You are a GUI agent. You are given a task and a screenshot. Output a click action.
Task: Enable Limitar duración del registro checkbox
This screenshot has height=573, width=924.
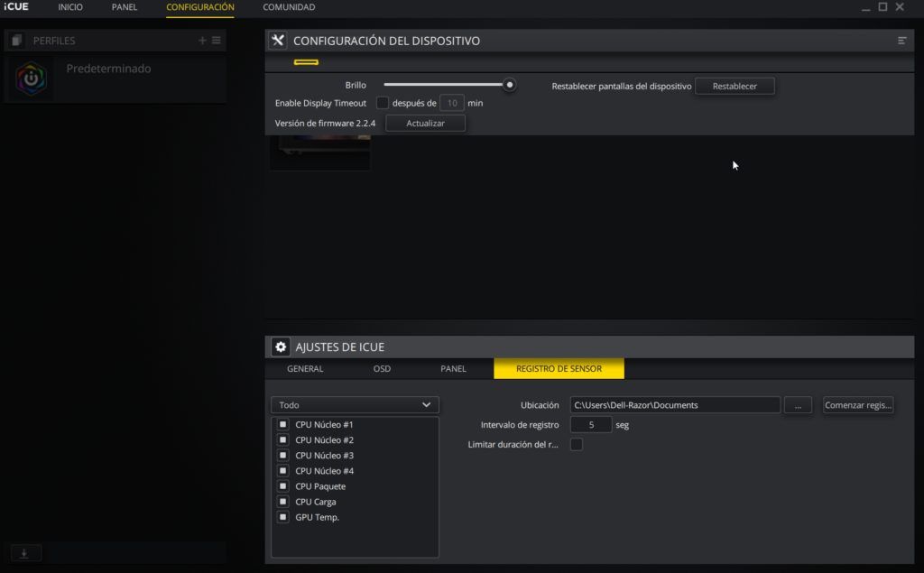click(577, 445)
